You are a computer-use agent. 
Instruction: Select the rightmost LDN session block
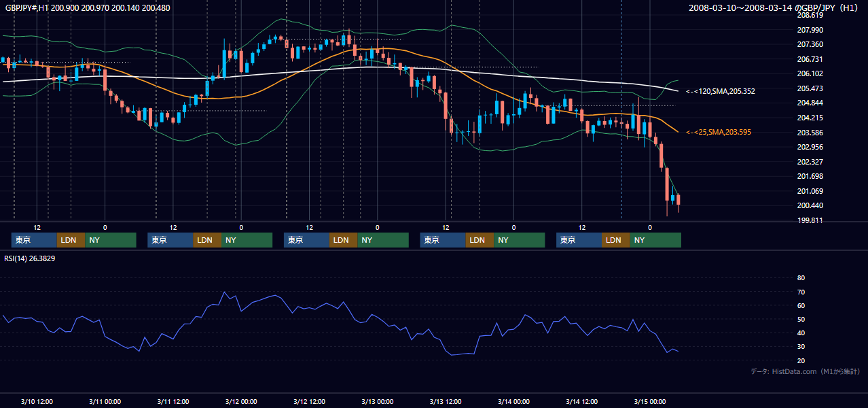coord(615,240)
